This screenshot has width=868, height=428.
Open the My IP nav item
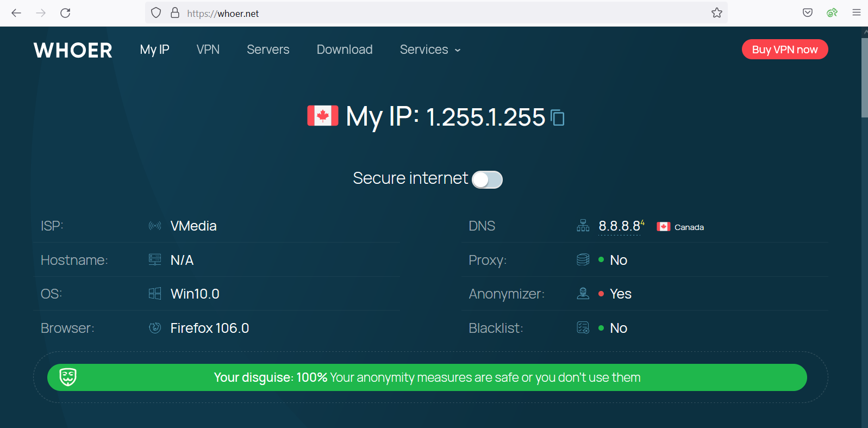coord(154,49)
